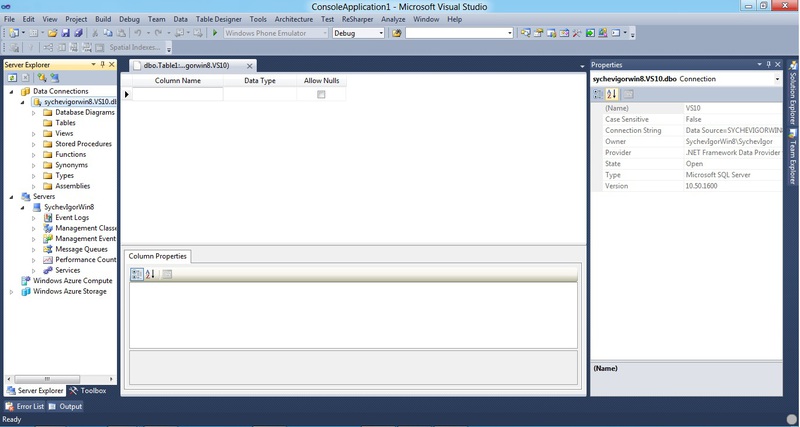Screen dimensions: 800x427
Task: Click Generate Change Script icon in designer toolbar
Action: tap(14, 47)
